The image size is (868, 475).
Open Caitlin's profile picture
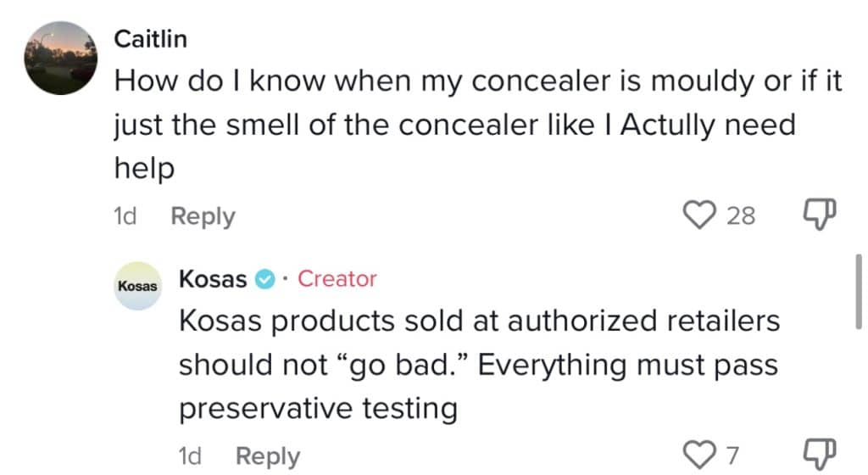point(61,59)
